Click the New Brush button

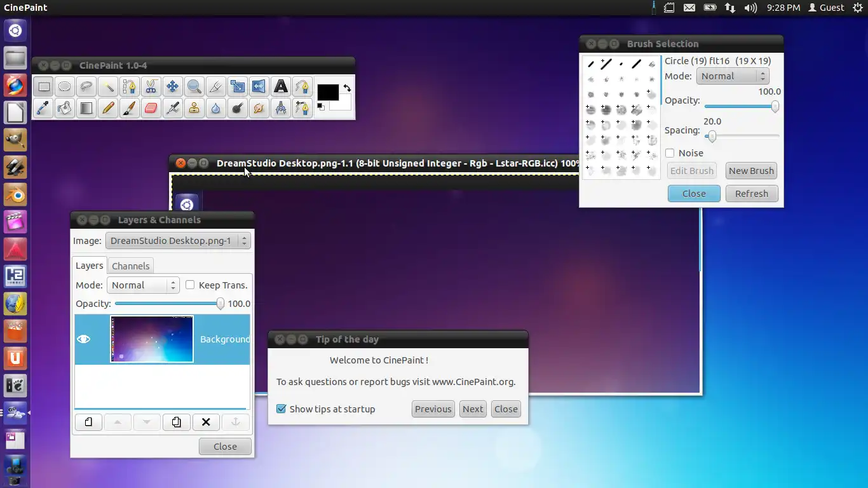point(751,171)
